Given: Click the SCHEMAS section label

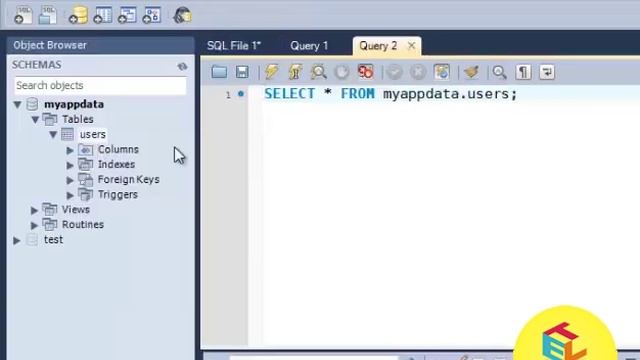Looking at the screenshot, I should point(37,65).
